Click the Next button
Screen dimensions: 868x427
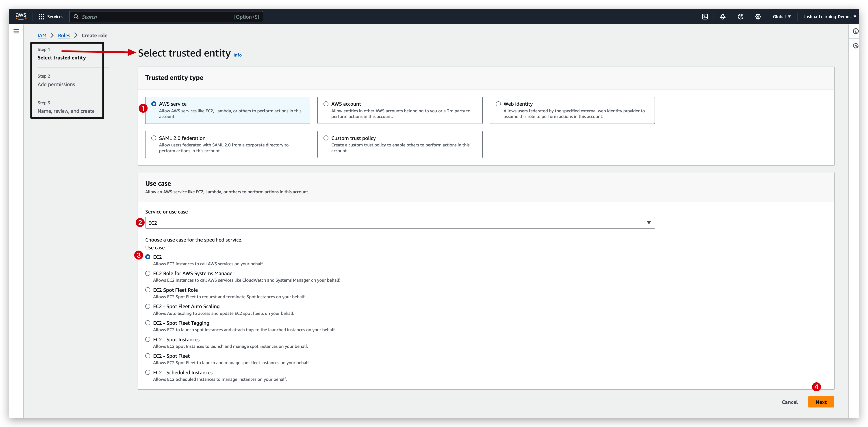point(821,402)
